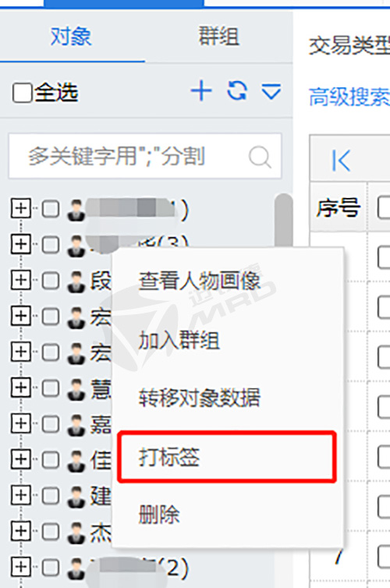Switch to the 群组 tab
The image size is (390, 588).
click(x=218, y=37)
